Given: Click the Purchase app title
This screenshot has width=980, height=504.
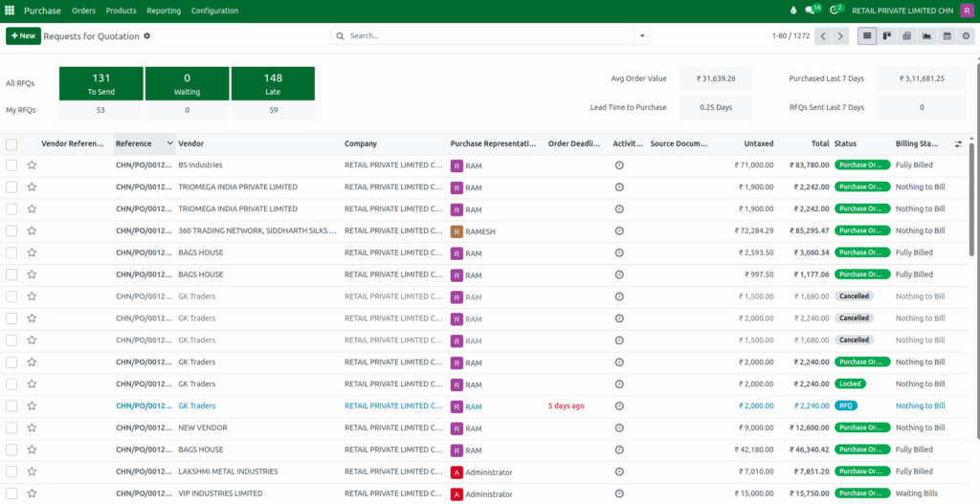Looking at the screenshot, I should (42, 11).
